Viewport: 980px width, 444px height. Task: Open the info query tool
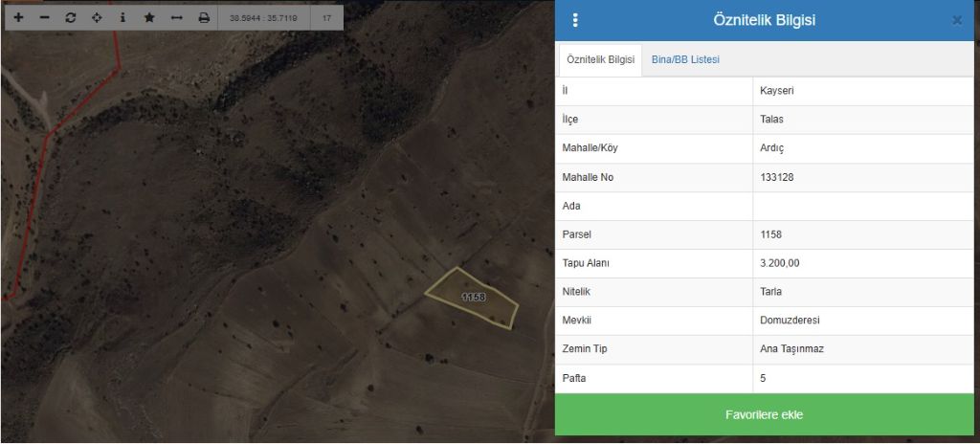pyautogui.click(x=122, y=17)
